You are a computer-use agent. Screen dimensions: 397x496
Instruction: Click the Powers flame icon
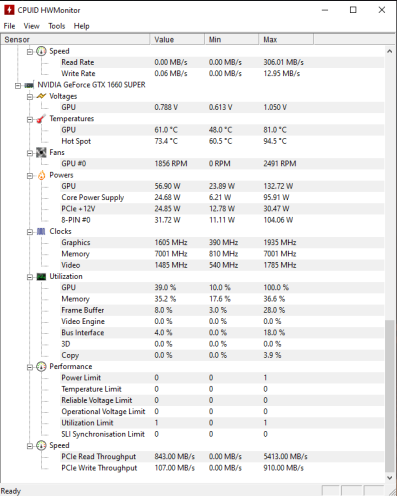[41, 175]
